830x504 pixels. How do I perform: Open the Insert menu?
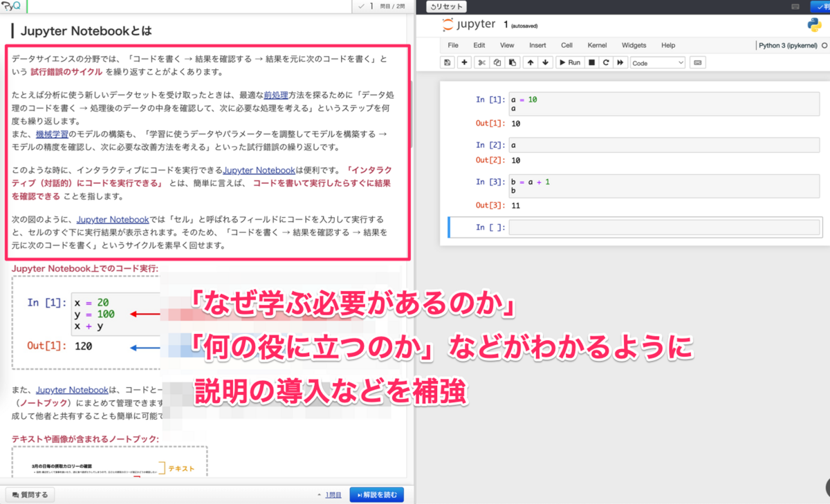tap(537, 45)
